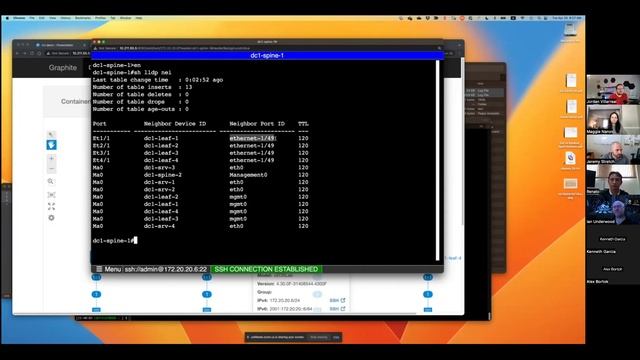Open the Menu hamburger icon in terminal footer
The image size is (640, 360).
[x=99, y=269]
